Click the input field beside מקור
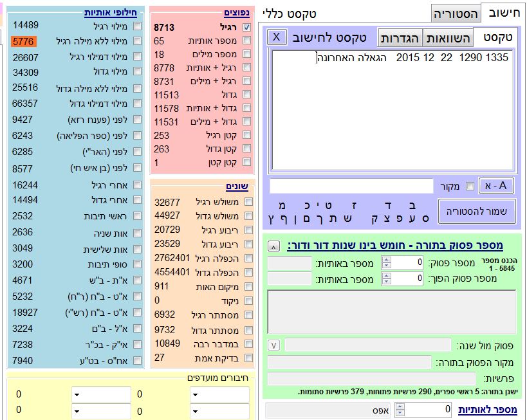Screen dimensions: 527x420 pos(351,187)
